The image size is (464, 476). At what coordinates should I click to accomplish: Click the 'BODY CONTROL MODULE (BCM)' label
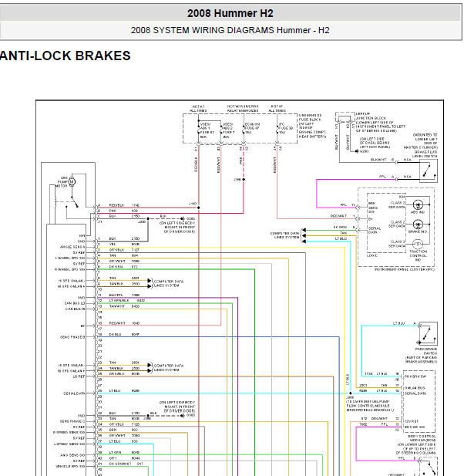422,438
